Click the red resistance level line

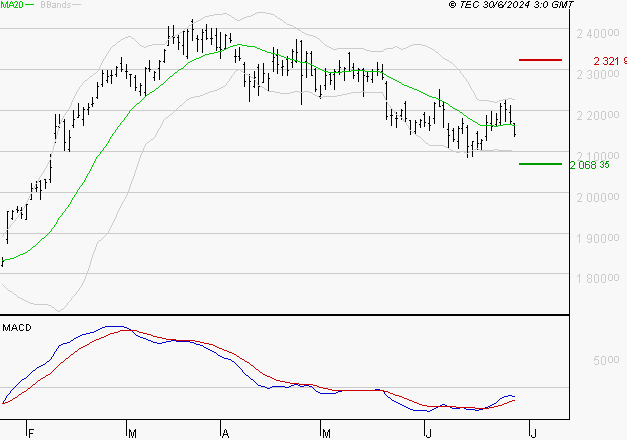point(540,60)
